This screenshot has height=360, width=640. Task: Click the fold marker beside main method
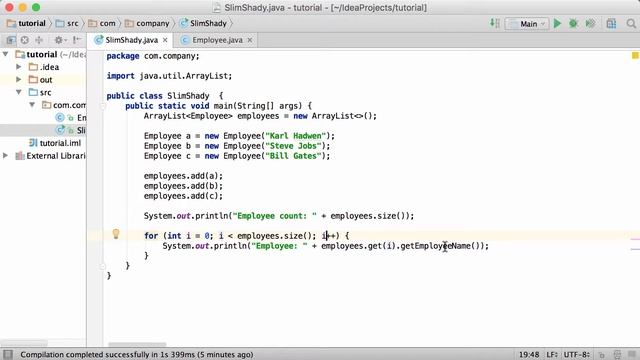(x=103, y=106)
